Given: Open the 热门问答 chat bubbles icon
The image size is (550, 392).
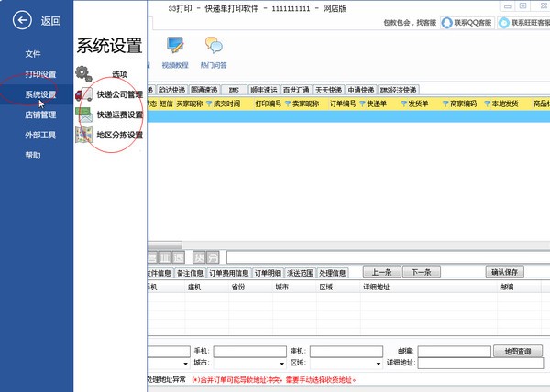Looking at the screenshot, I should coord(214,45).
